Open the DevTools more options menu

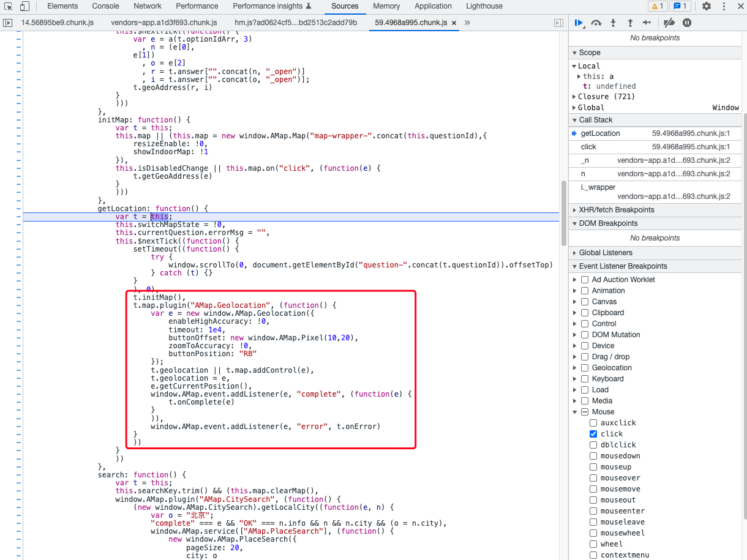(723, 6)
